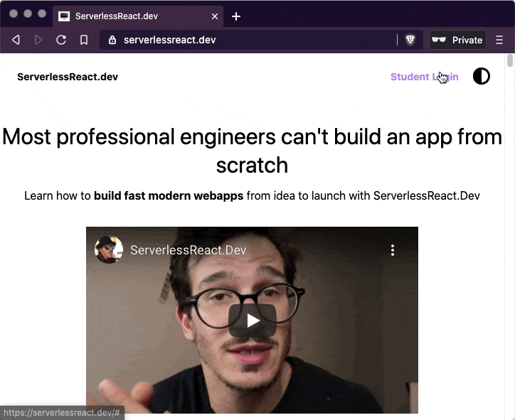515x420 pixels.
Task: Go back with the browser back arrow
Action: (x=16, y=40)
